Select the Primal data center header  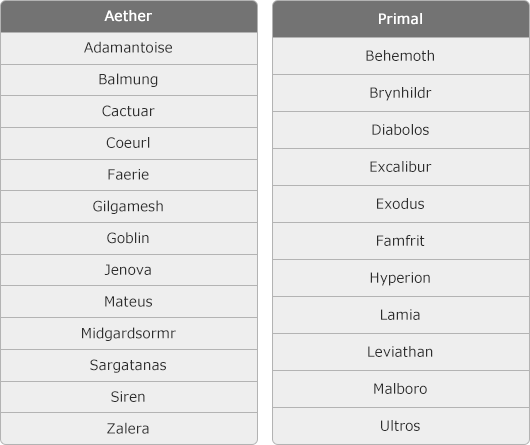coord(401,19)
